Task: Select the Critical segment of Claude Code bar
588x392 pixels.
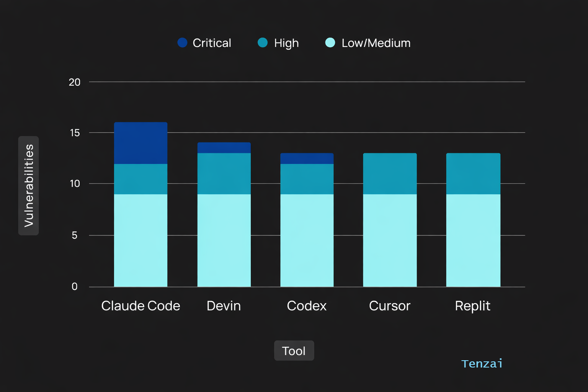Action: coord(140,143)
